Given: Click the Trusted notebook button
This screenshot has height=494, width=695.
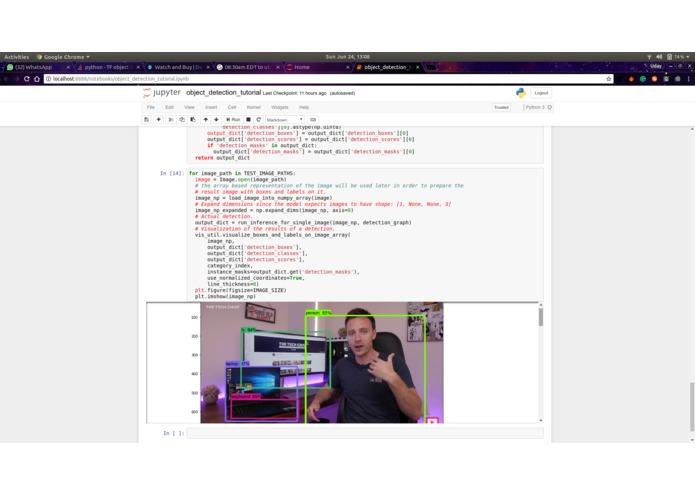Looking at the screenshot, I should point(501,107).
